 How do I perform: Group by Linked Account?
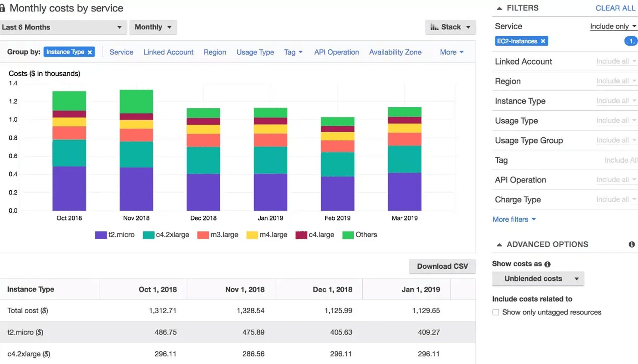(168, 52)
